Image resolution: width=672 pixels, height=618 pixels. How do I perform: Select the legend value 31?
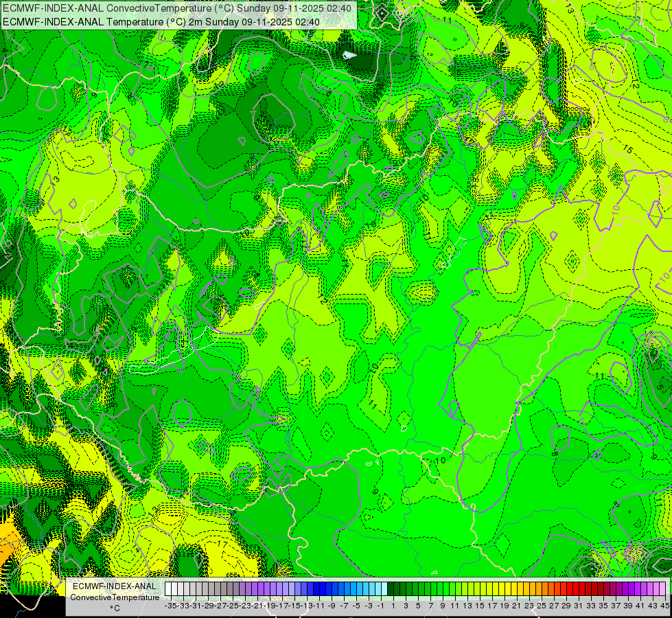[579, 606]
